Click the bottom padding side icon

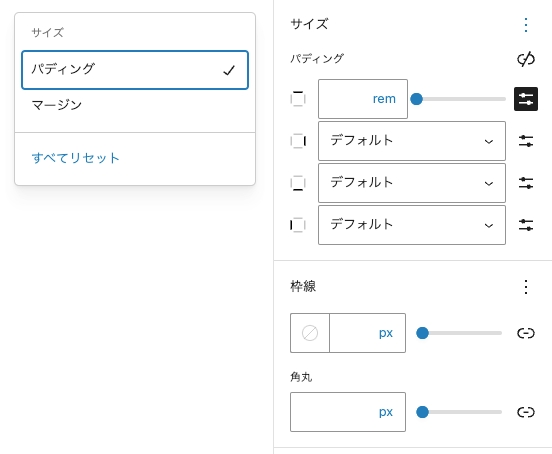(x=298, y=183)
